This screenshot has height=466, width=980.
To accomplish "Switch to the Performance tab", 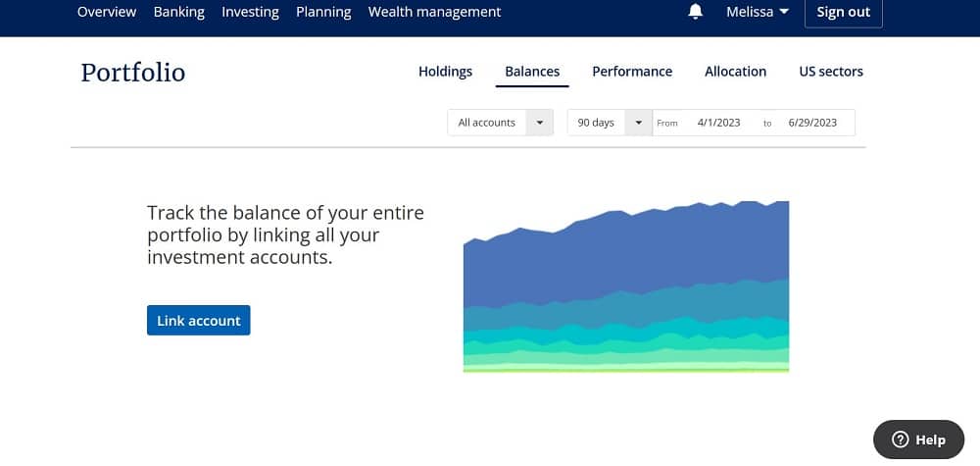I will tap(632, 72).
